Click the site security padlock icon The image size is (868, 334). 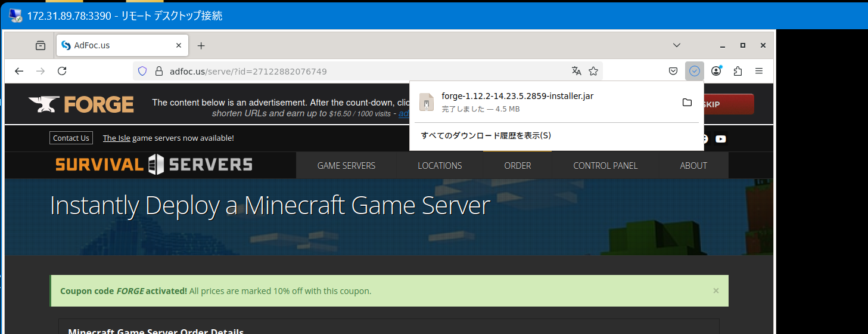pyautogui.click(x=158, y=71)
